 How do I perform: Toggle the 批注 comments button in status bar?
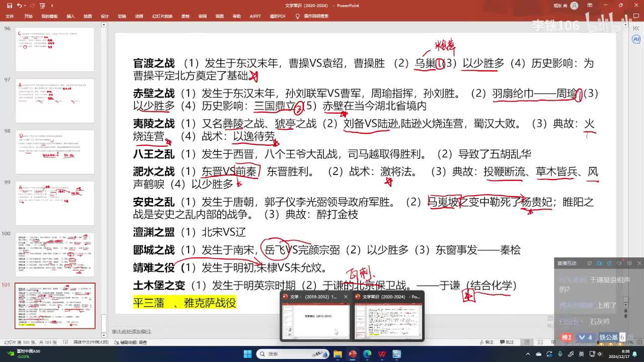(507, 342)
